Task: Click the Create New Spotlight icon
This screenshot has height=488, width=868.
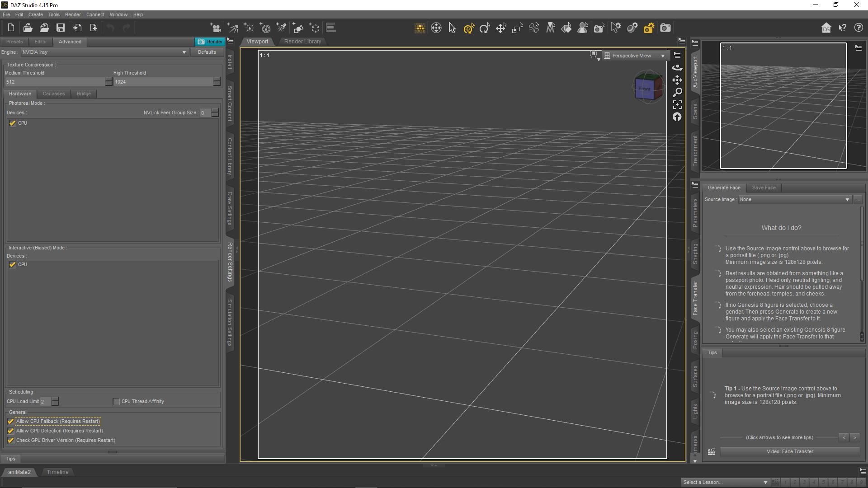Action: click(x=281, y=28)
